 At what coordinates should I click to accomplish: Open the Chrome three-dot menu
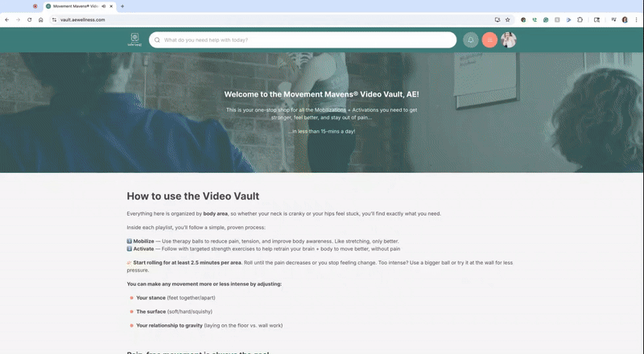click(636, 20)
